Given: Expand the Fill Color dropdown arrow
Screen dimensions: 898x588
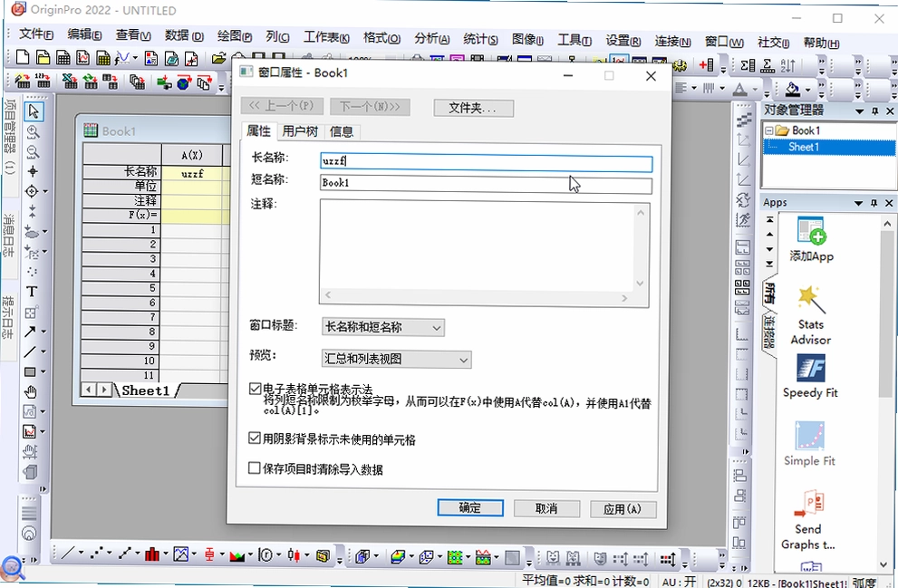Looking at the screenshot, I should (x=807, y=90).
